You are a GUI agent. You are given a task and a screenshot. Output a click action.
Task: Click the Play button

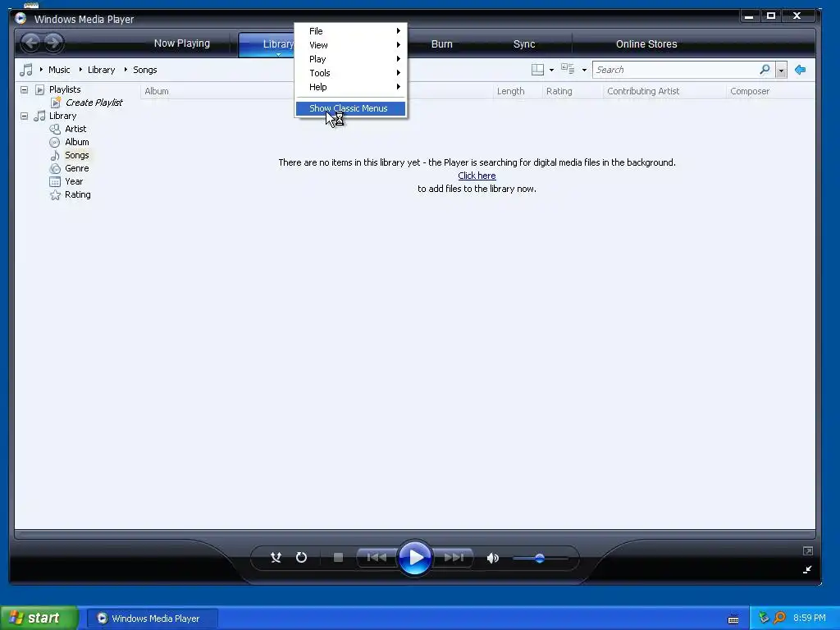tap(415, 558)
